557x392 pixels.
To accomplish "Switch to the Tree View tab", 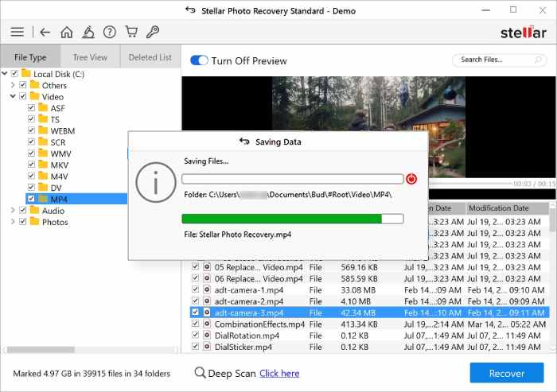I will point(90,56).
